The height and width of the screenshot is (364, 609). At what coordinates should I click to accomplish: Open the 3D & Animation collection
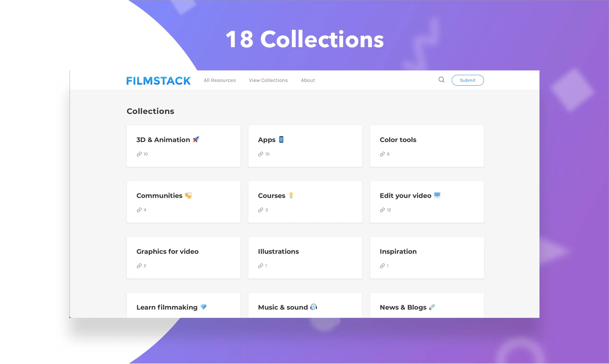(x=183, y=146)
